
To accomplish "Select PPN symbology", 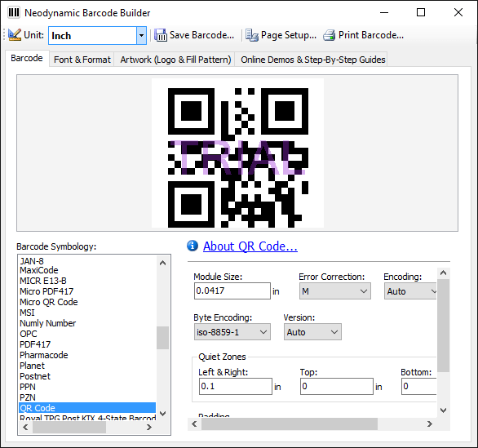I will point(87,387).
